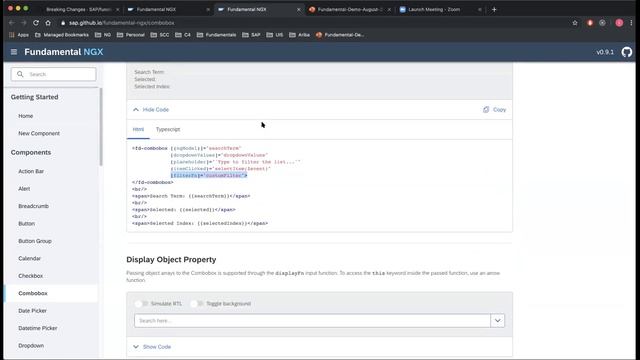Click the Components sidebar heading

click(x=31, y=152)
